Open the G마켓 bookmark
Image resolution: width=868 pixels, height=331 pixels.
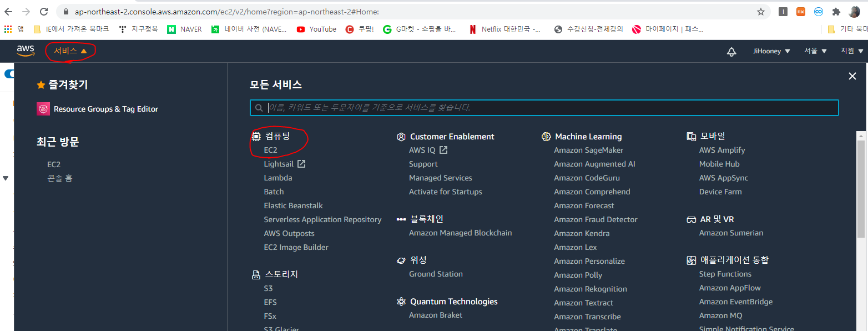click(420, 29)
